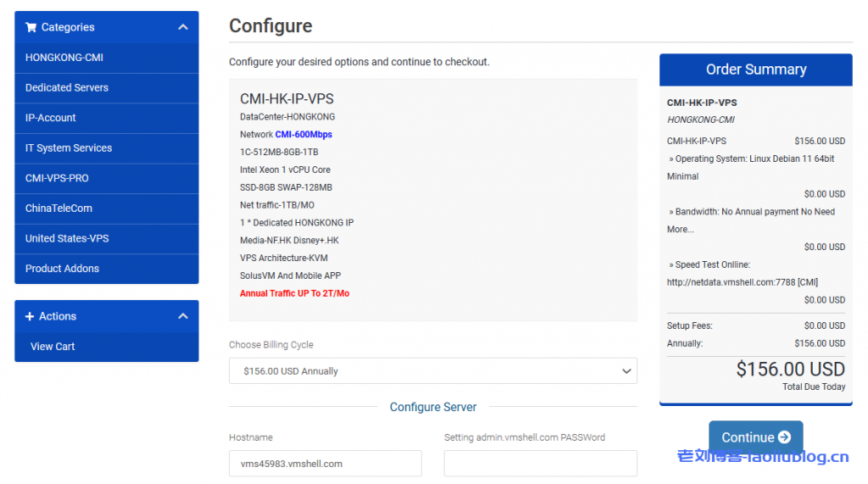Click the View Cart link

(53, 346)
